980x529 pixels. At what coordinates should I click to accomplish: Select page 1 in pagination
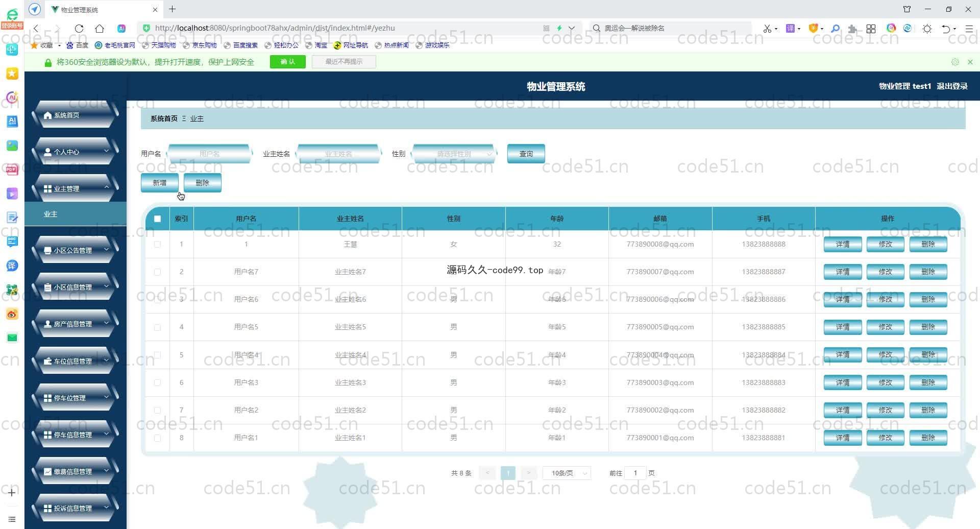pos(508,473)
